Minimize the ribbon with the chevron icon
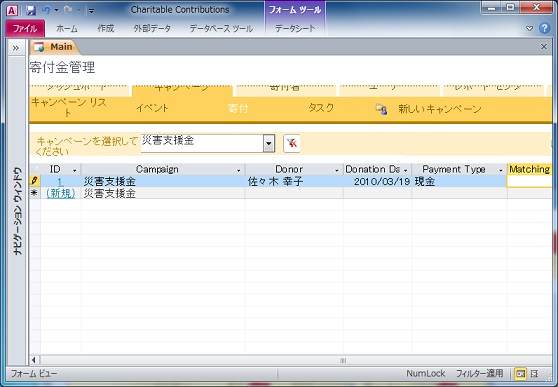The width and height of the screenshot is (558, 387). coord(530,28)
